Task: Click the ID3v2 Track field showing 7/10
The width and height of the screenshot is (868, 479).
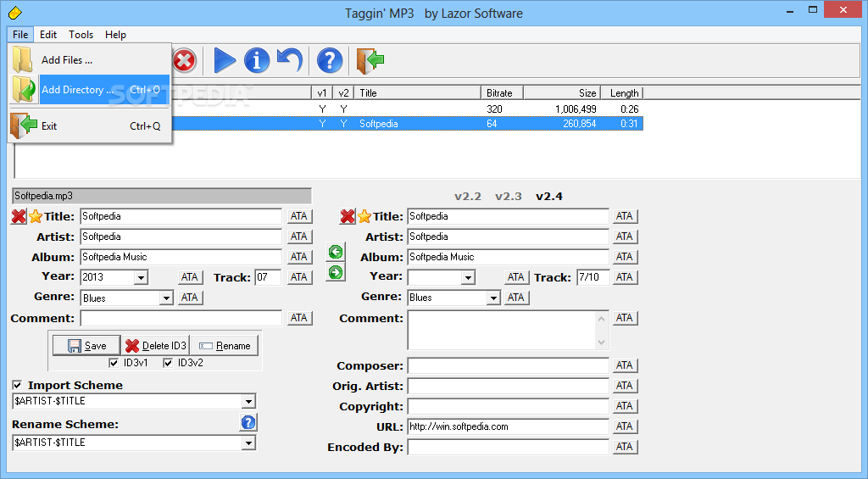Action: [x=593, y=277]
